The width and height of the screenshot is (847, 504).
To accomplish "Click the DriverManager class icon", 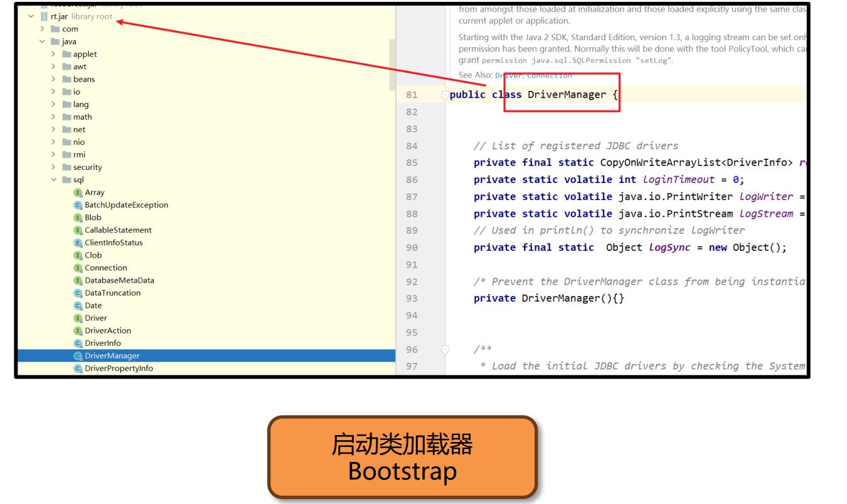I will coord(78,355).
